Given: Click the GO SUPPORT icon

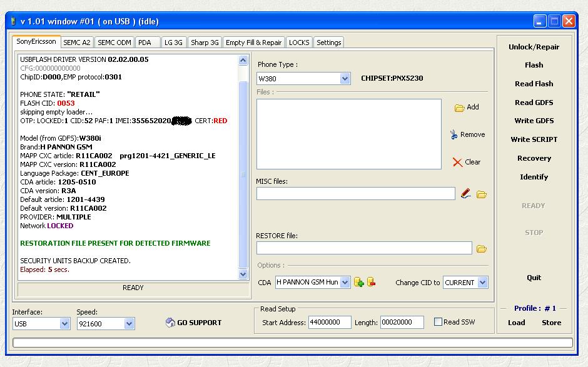Looking at the screenshot, I should tap(170, 323).
